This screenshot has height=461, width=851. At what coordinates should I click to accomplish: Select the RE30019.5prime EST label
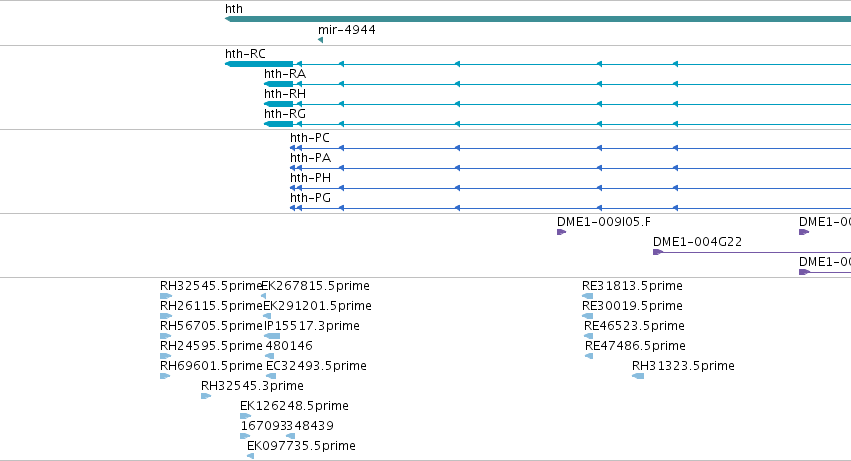(632, 306)
